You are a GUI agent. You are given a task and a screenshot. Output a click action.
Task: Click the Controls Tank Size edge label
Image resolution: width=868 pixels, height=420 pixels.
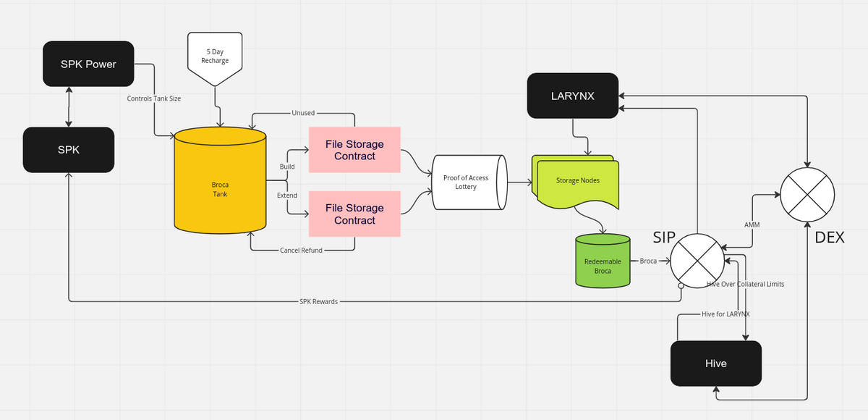click(x=153, y=98)
